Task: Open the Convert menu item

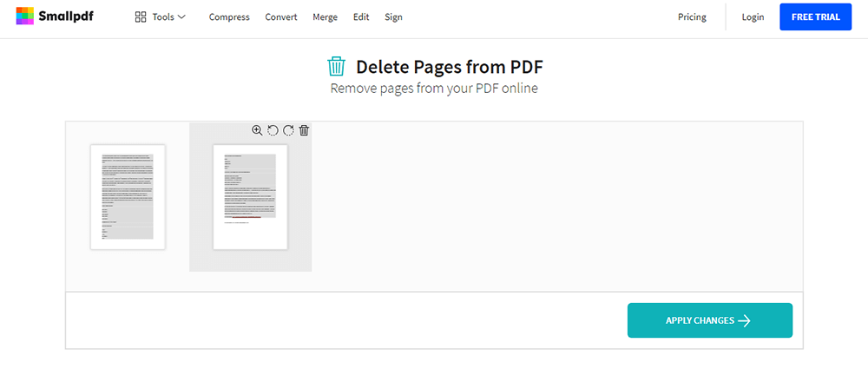Action: click(281, 17)
